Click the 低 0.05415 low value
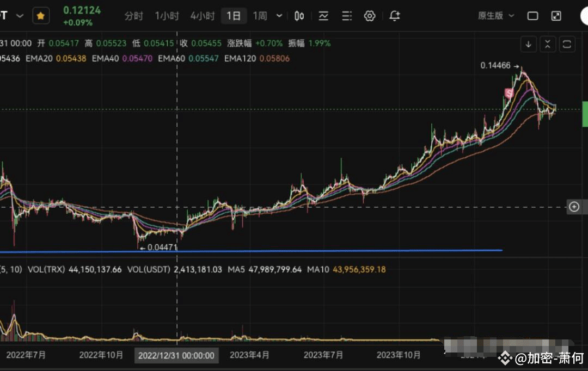The height and width of the screenshot is (371, 588). click(x=153, y=44)
